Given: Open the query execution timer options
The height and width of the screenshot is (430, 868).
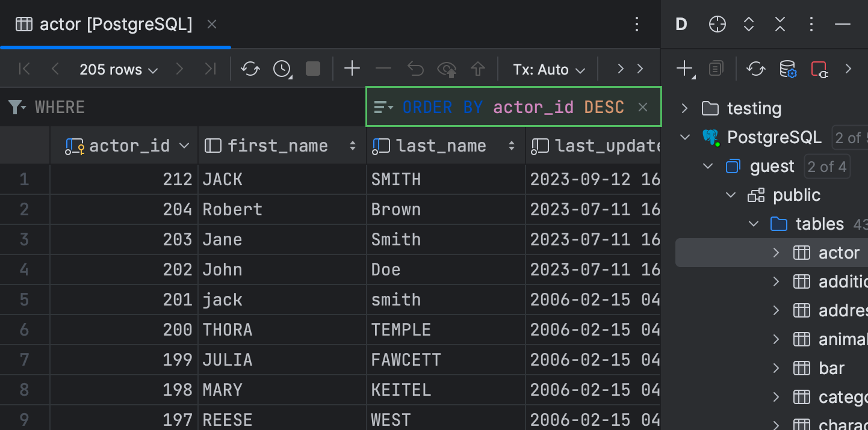Looking at the screenshot, I should (x=282, y=69).
